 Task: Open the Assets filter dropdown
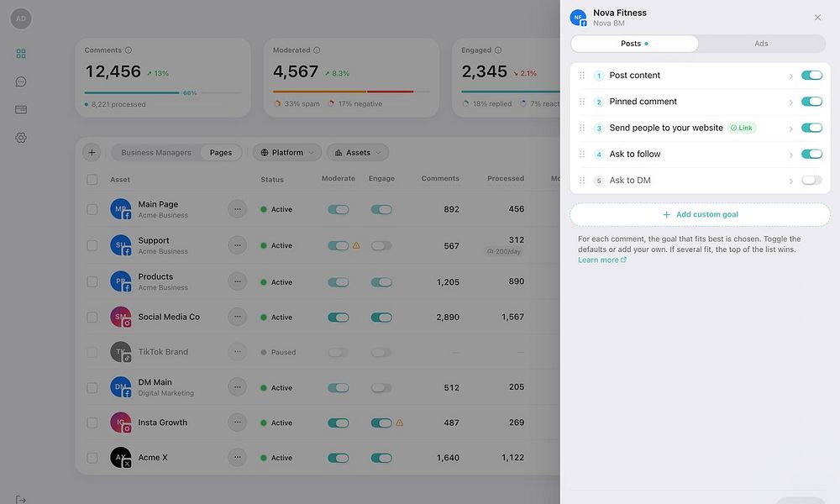coord(358,153)
